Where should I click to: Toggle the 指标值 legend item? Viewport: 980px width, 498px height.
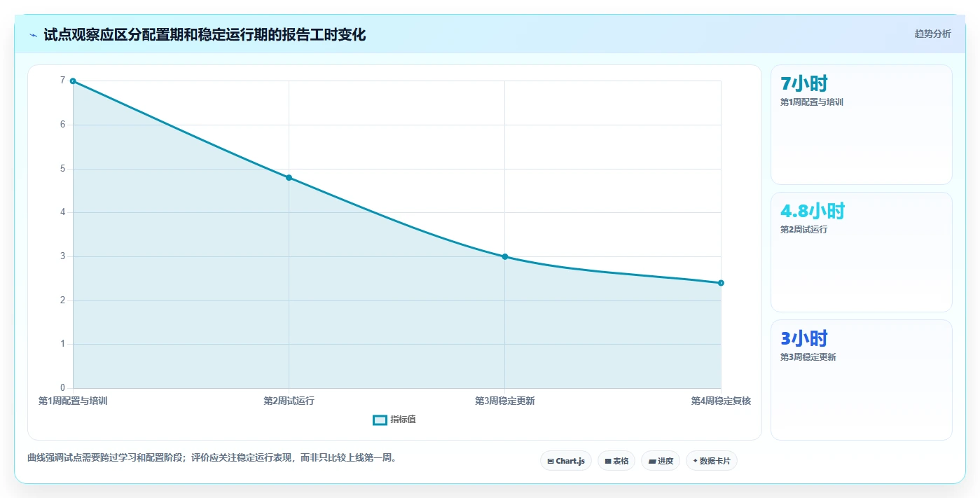click(394, 420)
